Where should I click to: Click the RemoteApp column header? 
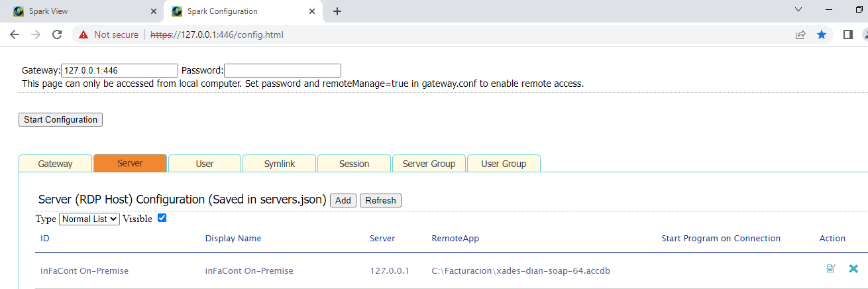coord(455,239)
